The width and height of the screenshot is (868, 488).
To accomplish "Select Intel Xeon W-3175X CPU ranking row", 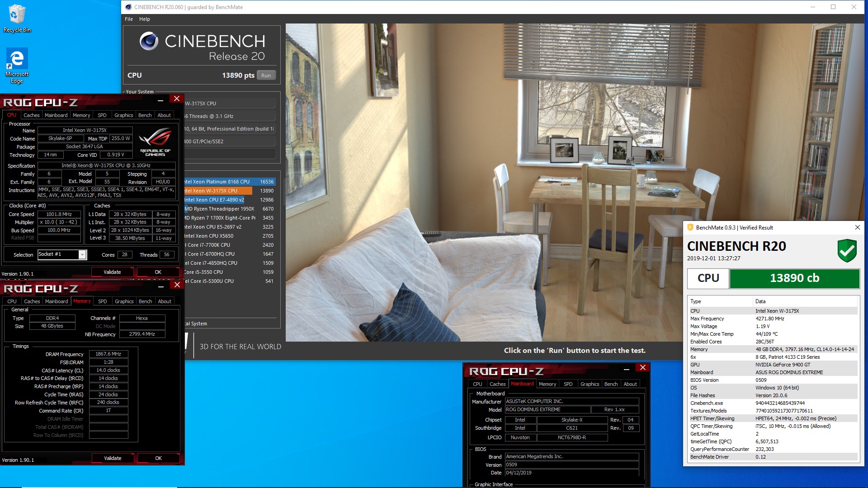I will tap(230, 191).
